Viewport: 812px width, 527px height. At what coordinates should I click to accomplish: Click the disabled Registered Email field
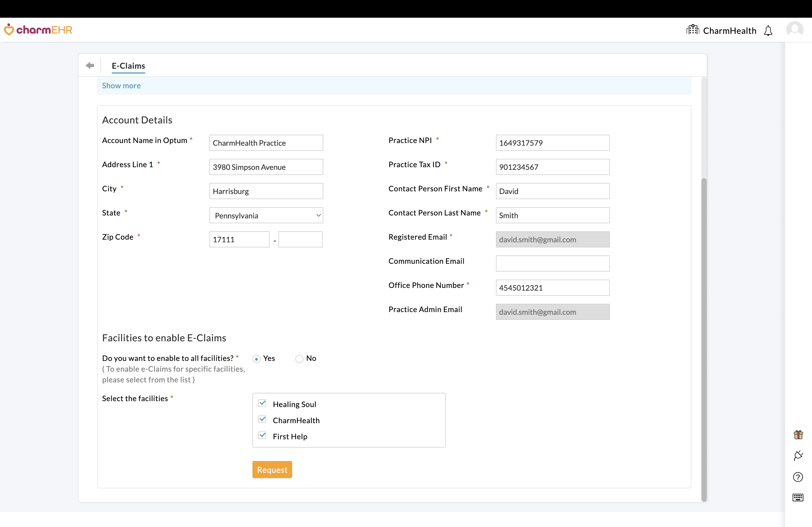(x=553, y=239)
